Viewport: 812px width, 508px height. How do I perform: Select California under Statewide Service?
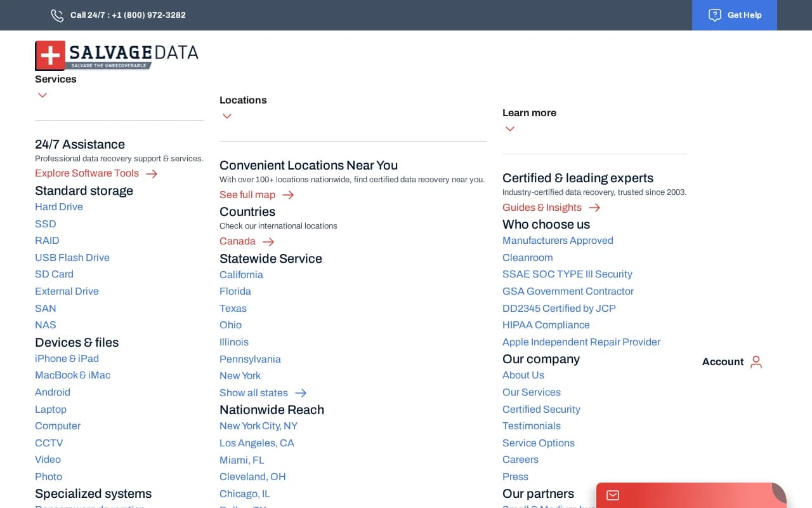pos(241,275)
